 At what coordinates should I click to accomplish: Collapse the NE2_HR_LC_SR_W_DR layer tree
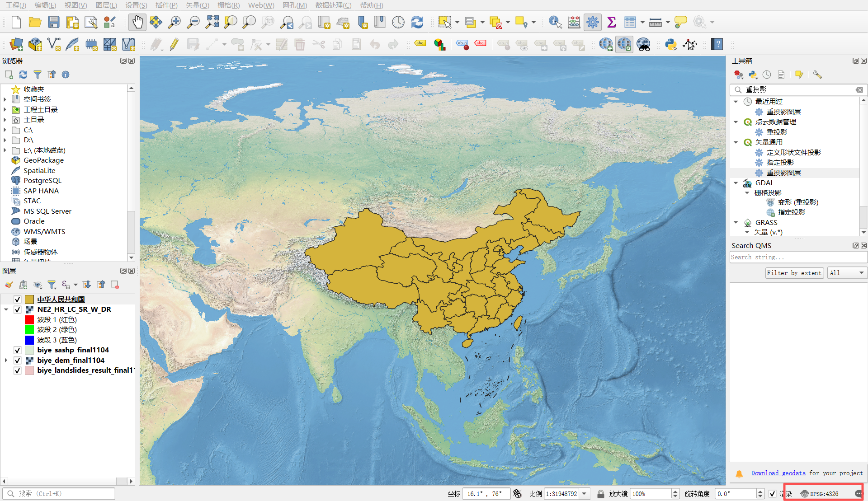[6, 309]
